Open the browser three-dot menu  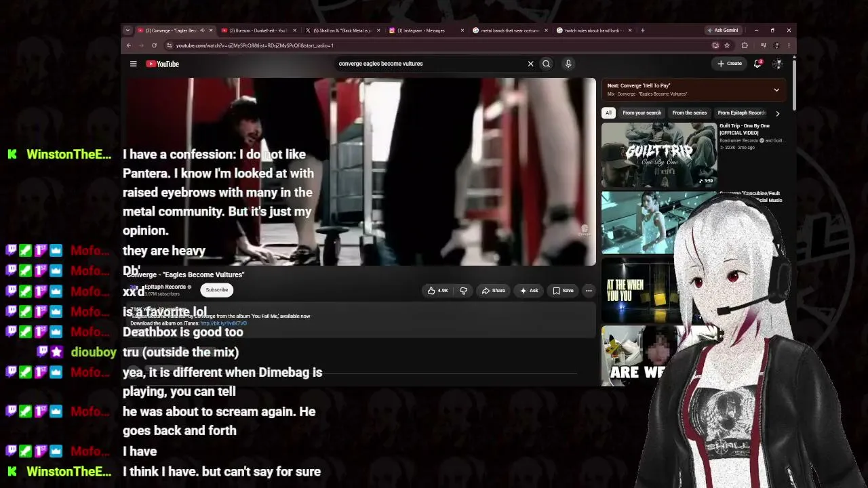789,45
